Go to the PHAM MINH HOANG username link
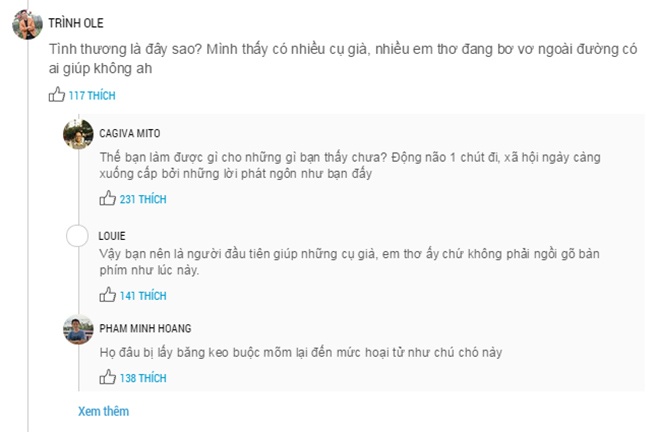Screen dimensions: 660x432 pos(144,327)
